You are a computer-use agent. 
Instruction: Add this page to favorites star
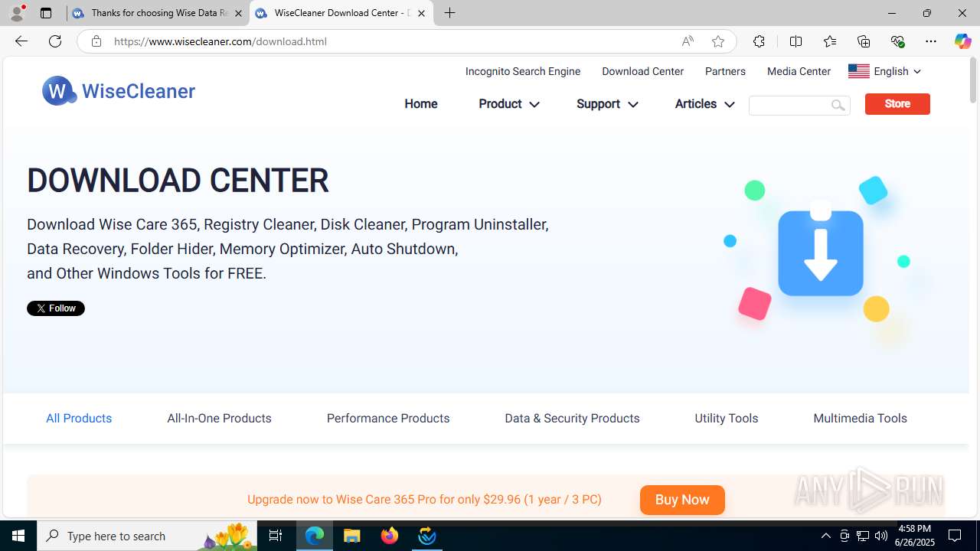click(x=717, y=41)
